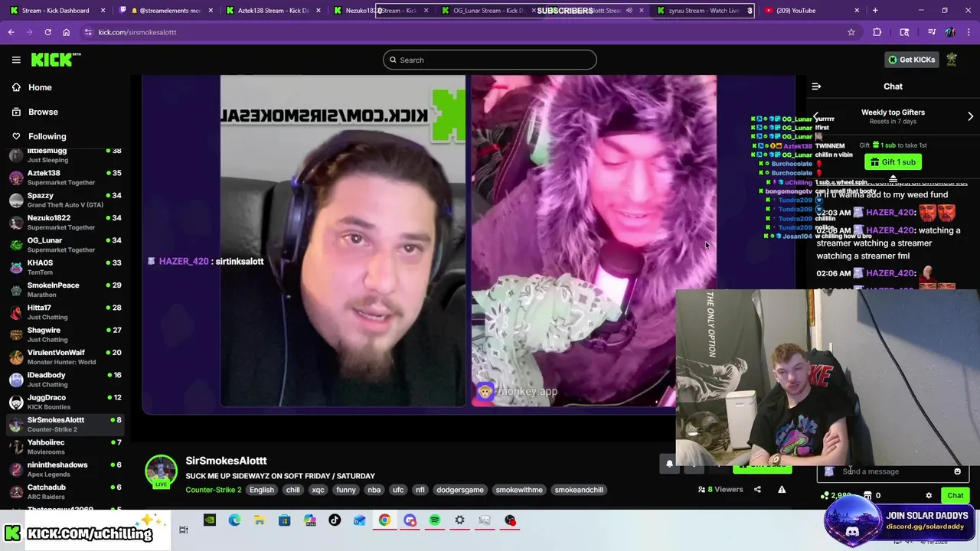Click the Counter-Strike 2 category link
Image resolution: width=980 pixels, height=551 pixels.
point(213,490)
